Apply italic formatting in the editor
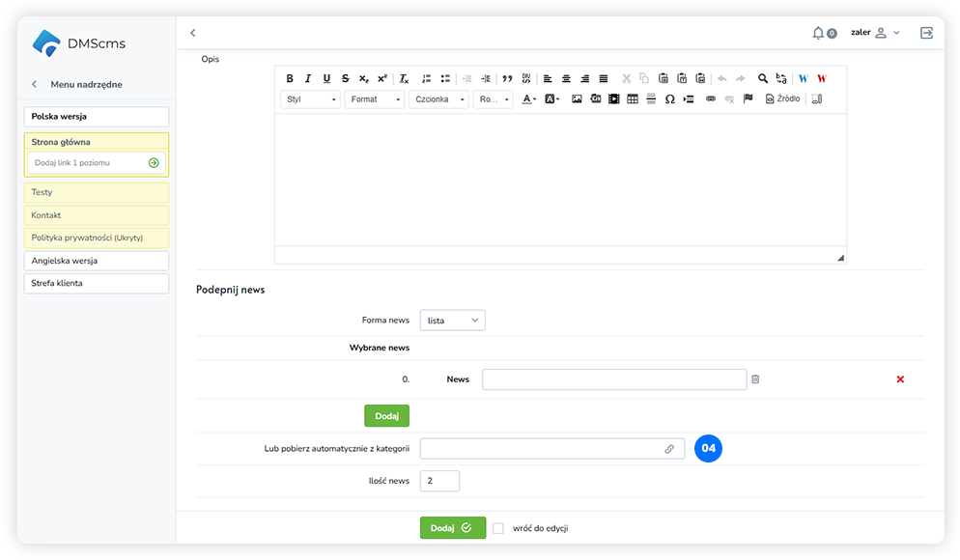Image resolution: width=960 pixels, height=560 pixels. tap(308, 79)
